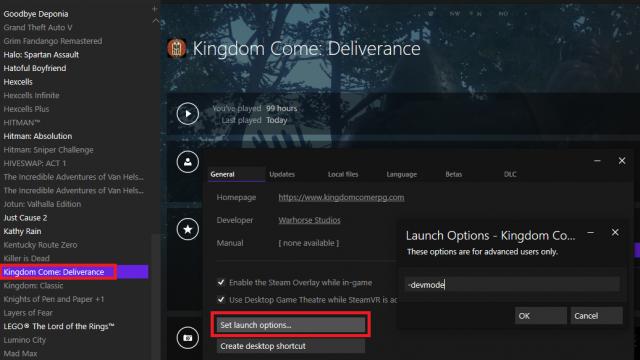Switch to the General tab
Screen dimensions: 640x360
[x=222, y=174]
